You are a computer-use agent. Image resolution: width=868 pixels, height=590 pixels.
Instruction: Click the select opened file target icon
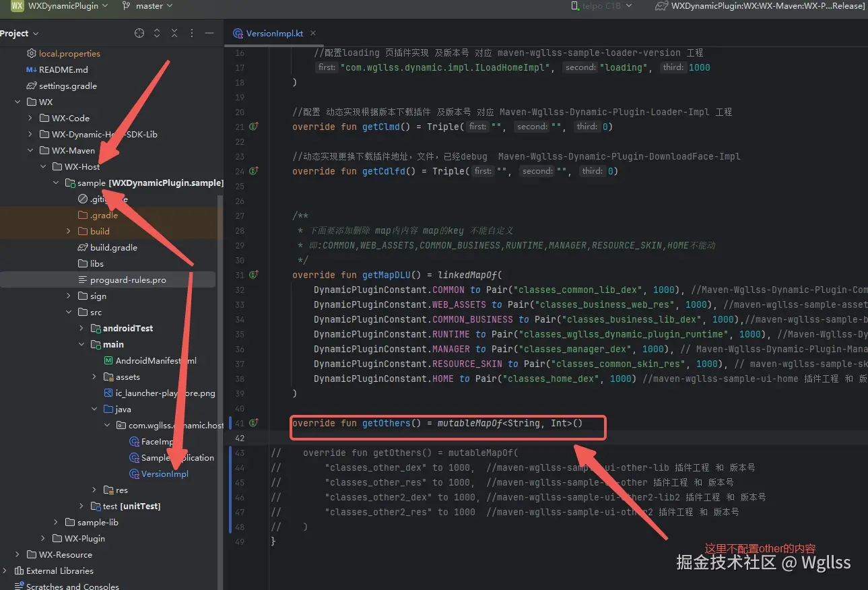click(139, 33)
